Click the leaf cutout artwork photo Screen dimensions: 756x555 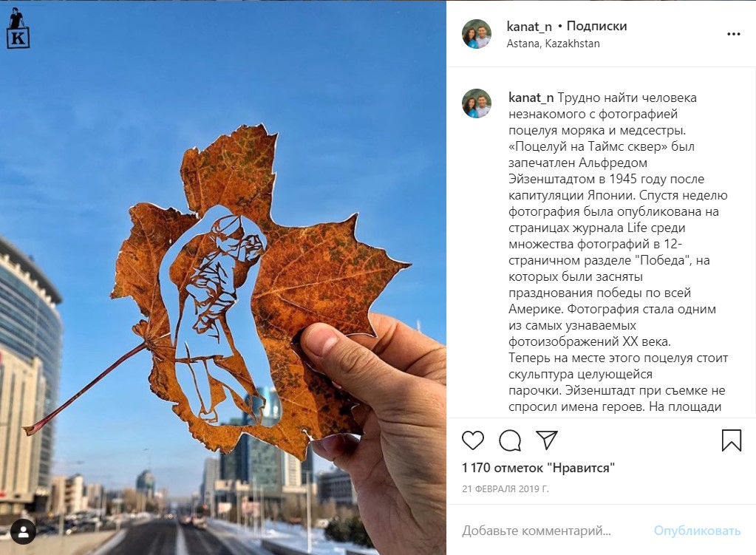222,278
